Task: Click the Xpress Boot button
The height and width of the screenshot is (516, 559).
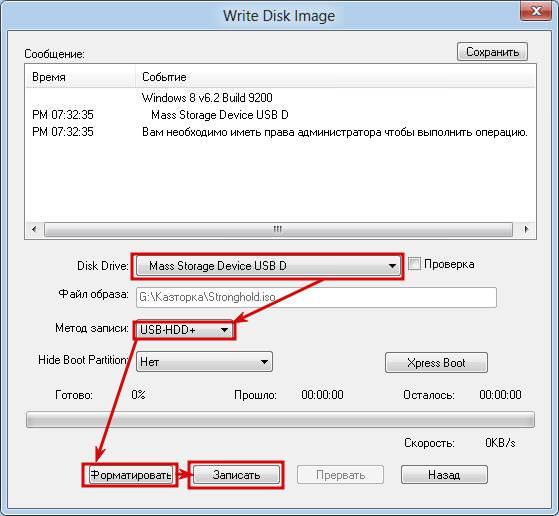Action: click(436, 363)
